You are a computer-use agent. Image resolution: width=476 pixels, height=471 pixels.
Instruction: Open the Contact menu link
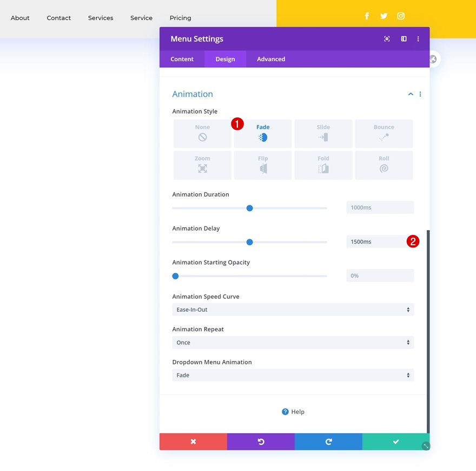[58, 18]
